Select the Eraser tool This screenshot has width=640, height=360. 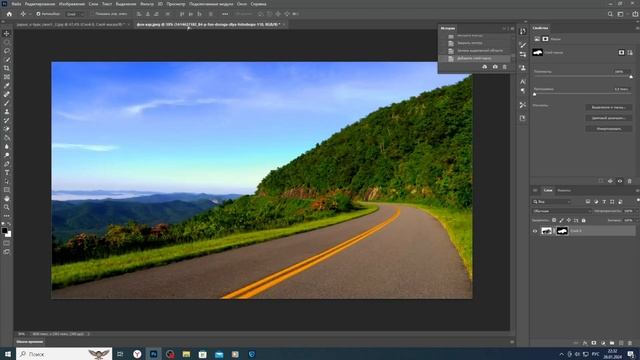click(x=7, y=129)
